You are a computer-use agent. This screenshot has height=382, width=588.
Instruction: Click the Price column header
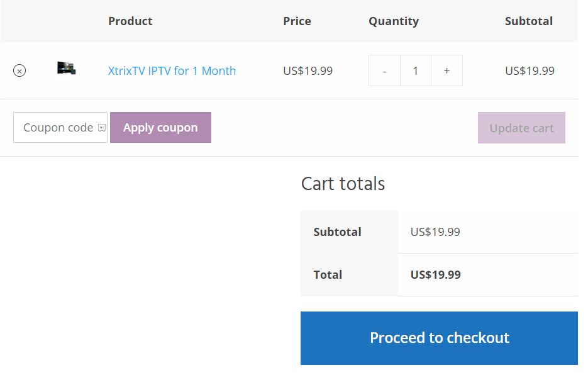tap(297, 21)
